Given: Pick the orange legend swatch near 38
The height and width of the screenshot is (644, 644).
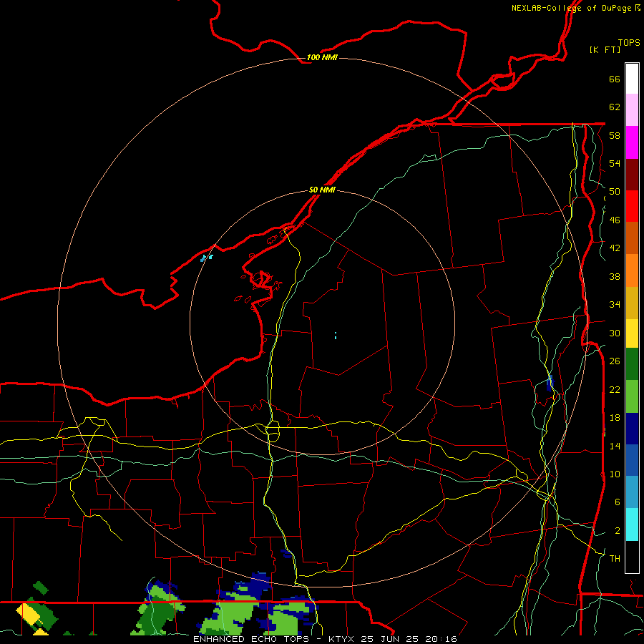Looking at the screenshot, I should click(x=632, y=270).
